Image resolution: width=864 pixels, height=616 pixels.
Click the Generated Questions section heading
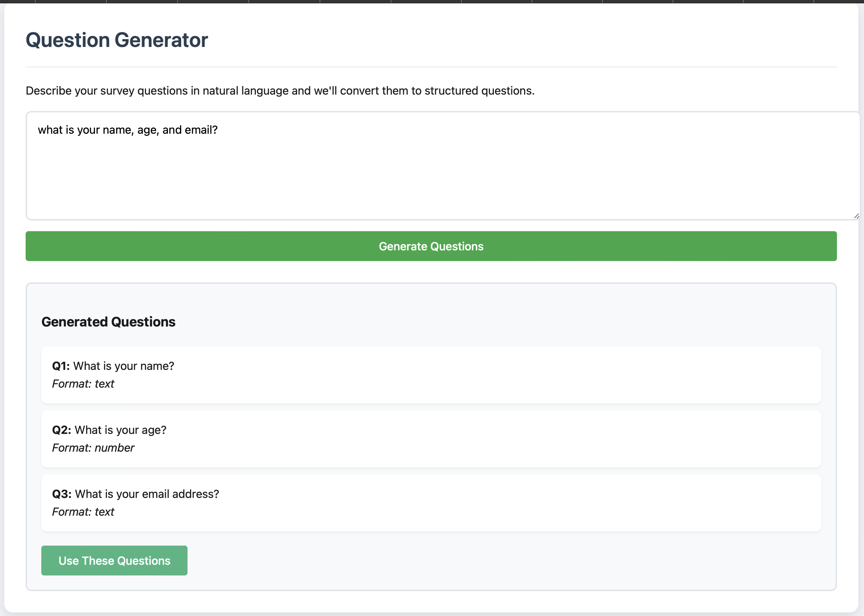click(108, 322)
